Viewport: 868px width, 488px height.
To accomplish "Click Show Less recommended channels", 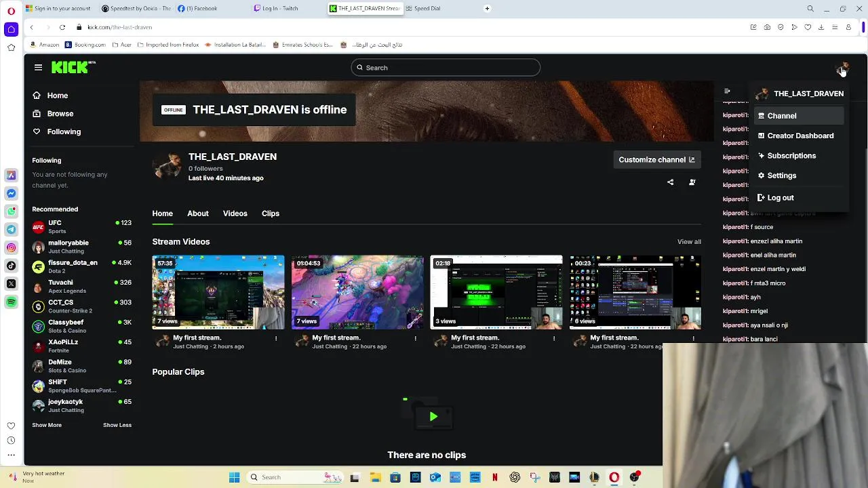I will (x=117, y=425).
